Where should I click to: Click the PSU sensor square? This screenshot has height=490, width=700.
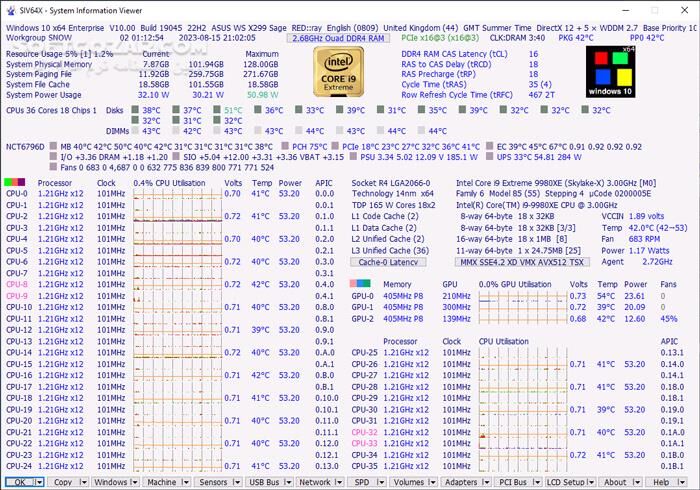[353, 156]
